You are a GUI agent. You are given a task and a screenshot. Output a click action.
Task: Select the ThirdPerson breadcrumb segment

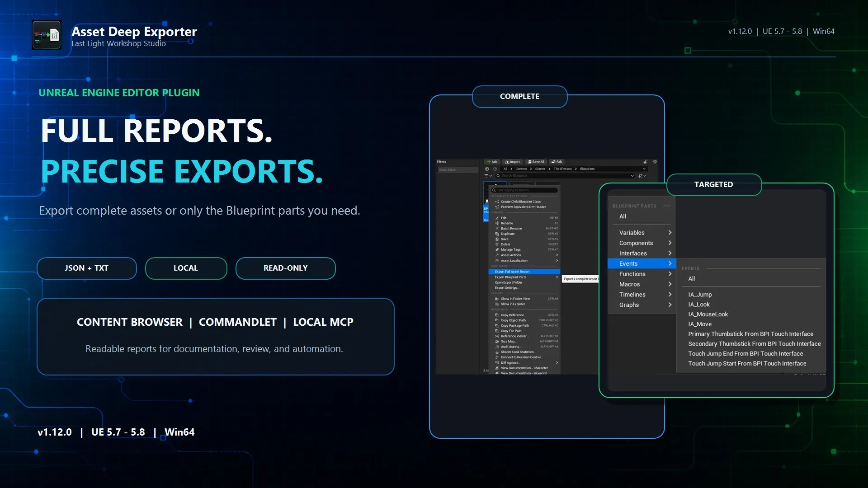click(x=562, y=169)
